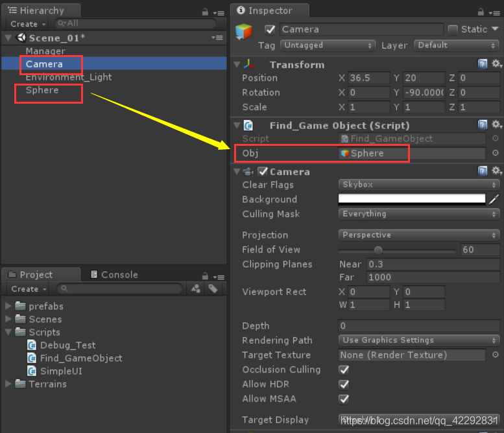Screen dimensions: 504x433
Task: Collapse the Scene_01 hierarchy tree
Action: [8, 38]
